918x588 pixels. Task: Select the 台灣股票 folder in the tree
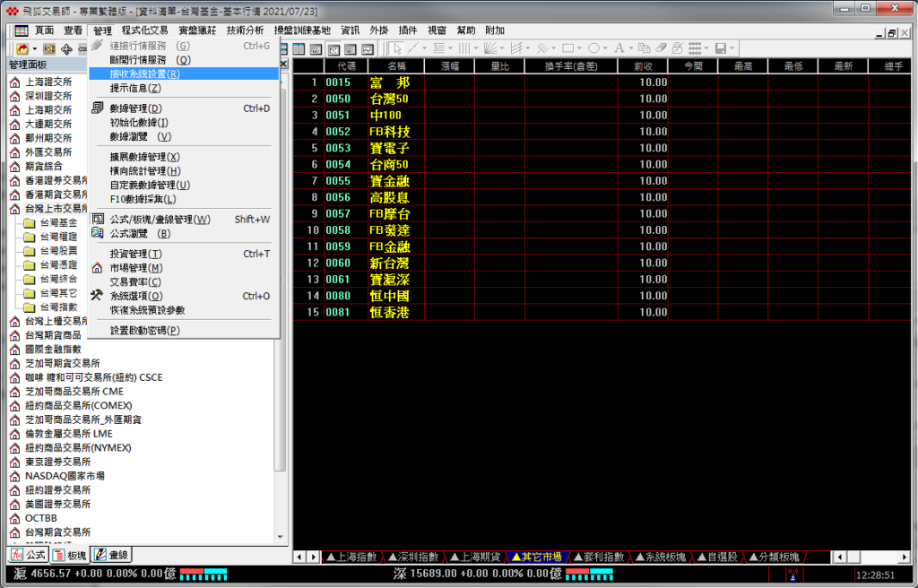(58, 251)
